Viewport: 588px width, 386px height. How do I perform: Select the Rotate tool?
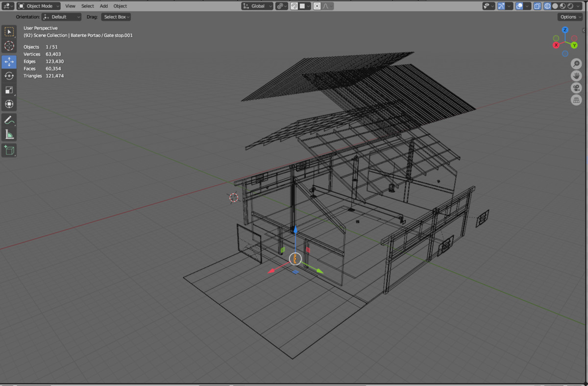point(9,76)
